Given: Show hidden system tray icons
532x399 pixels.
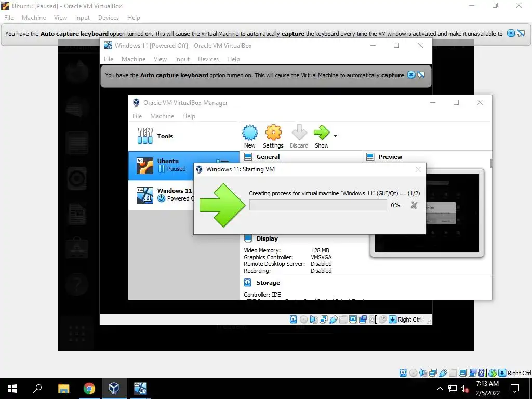Looking at the screenshot, I should pyautogui.click(x=440, y=389).
